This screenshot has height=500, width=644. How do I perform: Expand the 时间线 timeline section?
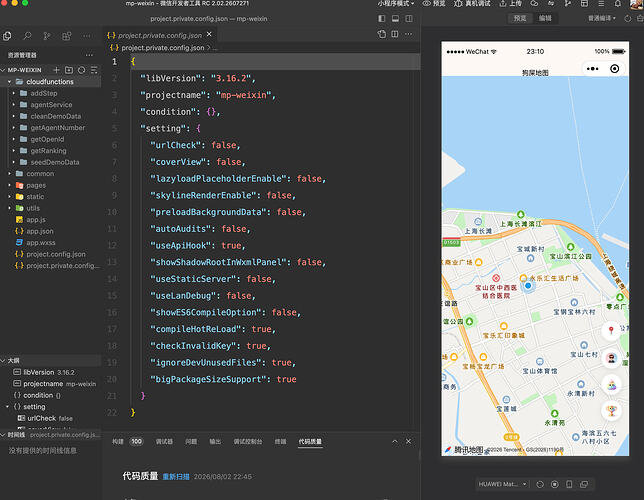point(50,435)
